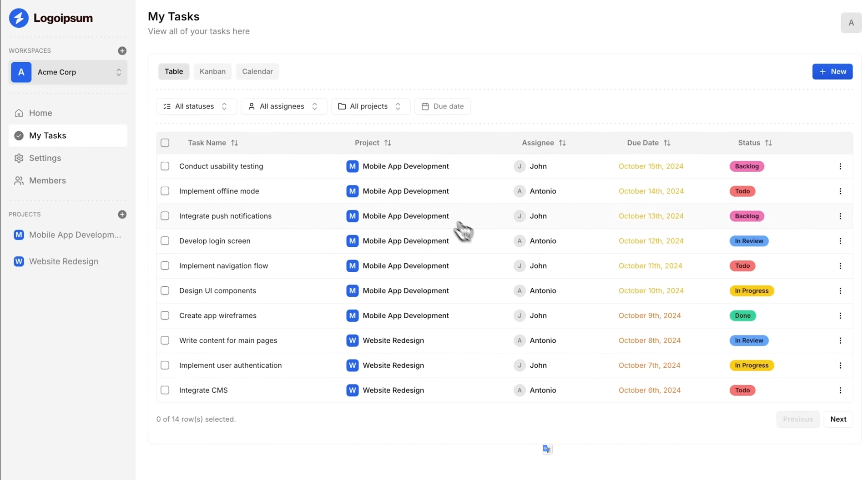868x480 pixels.
Task: Switch to the Kanban view tab
Action: tap(212, 71)
